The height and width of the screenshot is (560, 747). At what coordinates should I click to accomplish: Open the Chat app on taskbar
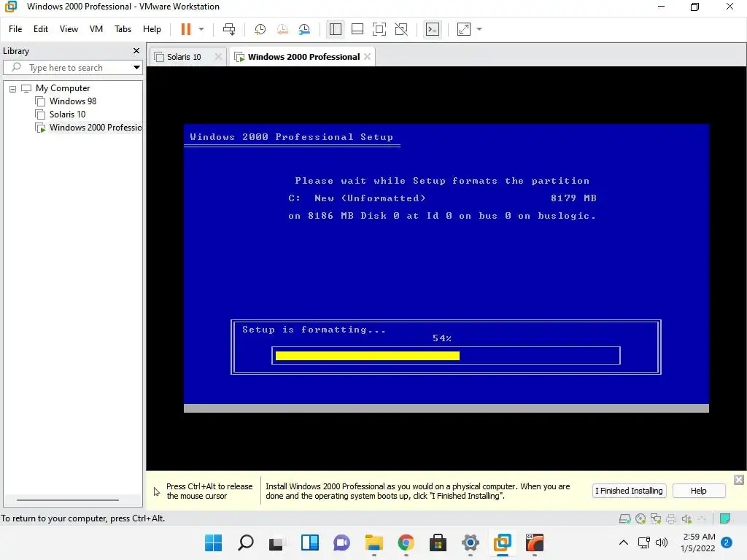click(x=341, y=542)
